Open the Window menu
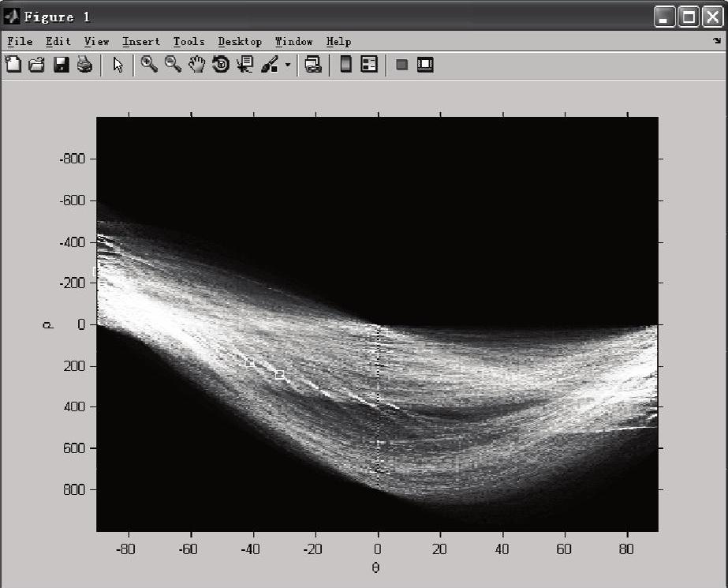 (x=294, y=41)
